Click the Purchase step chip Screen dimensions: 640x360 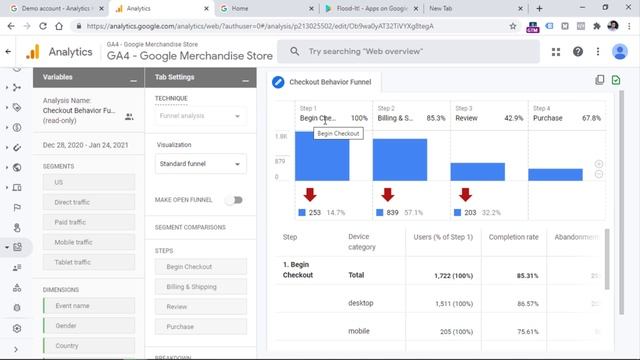pyautogui.click(x=200, y=327)
